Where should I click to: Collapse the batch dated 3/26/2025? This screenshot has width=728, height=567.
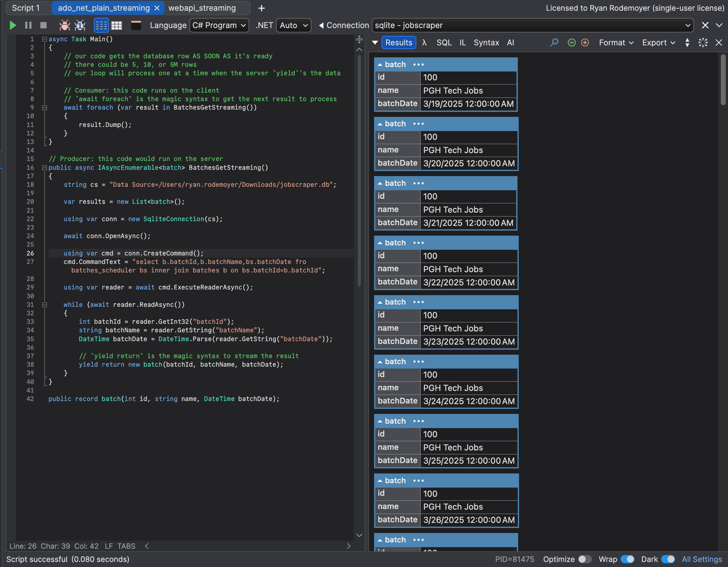click(380, 481)
